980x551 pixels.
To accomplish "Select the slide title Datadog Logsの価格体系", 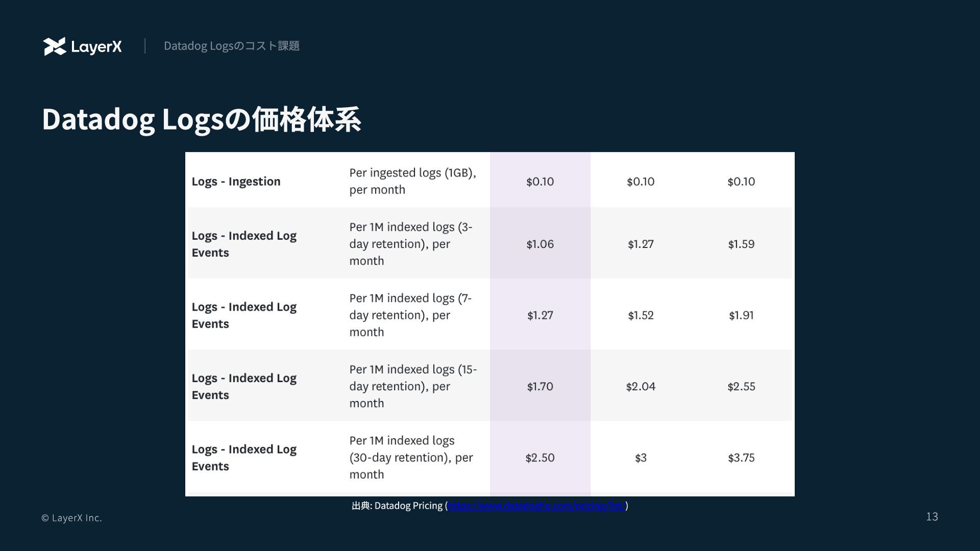I will pos(202,119).
